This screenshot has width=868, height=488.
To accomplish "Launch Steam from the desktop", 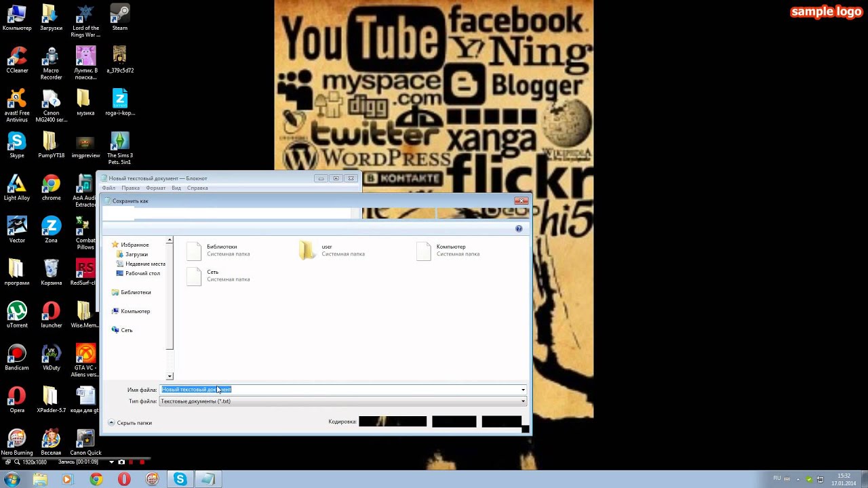I will (120, 18).
